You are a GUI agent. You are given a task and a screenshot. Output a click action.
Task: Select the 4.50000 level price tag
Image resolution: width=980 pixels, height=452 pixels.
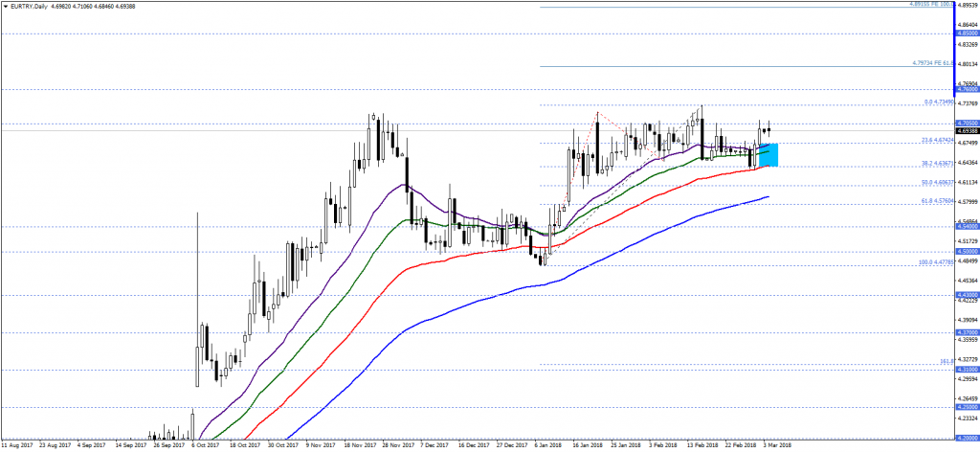click(967, 252)
